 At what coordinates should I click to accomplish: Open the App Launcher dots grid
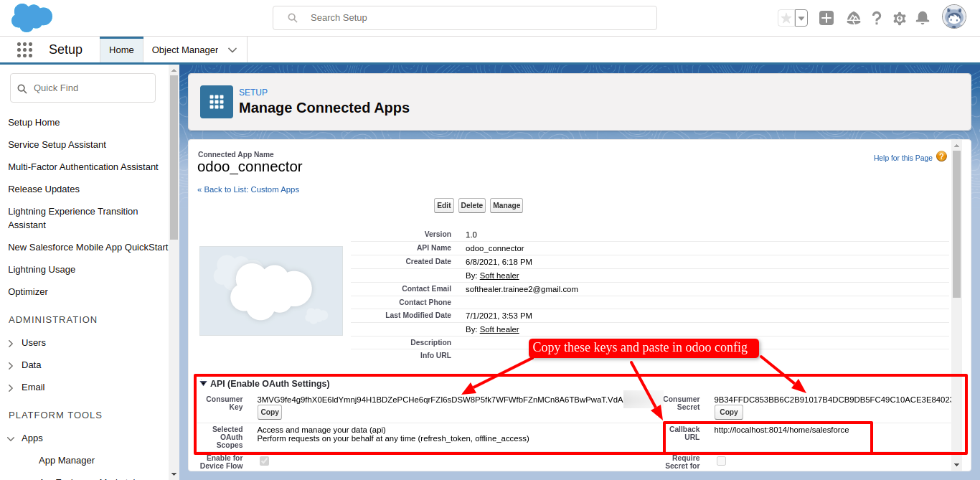pos(24,50)
